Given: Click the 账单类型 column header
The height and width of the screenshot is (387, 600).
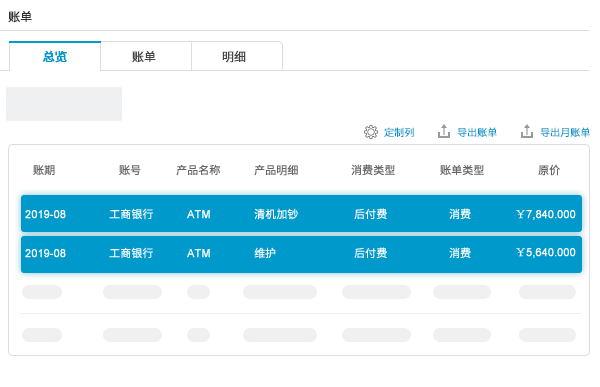Looking at the screenshot, I should click(x=462, y=170).
